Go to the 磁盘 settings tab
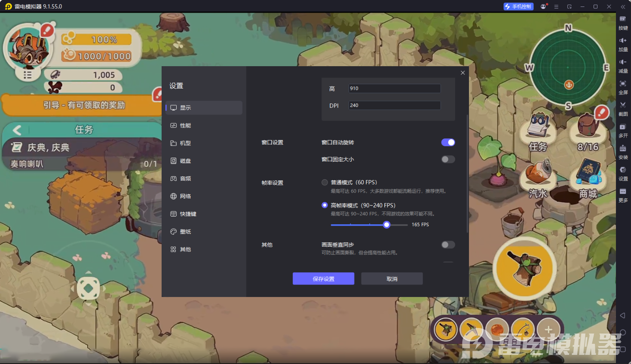This screenshot has width=631, height=364. pos(204,161)
